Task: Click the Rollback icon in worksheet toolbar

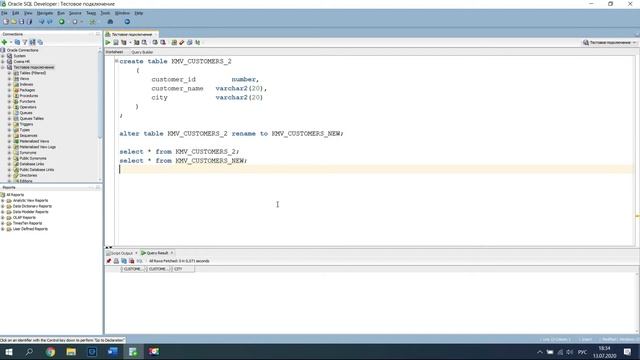Action: [x=163, y=42]
